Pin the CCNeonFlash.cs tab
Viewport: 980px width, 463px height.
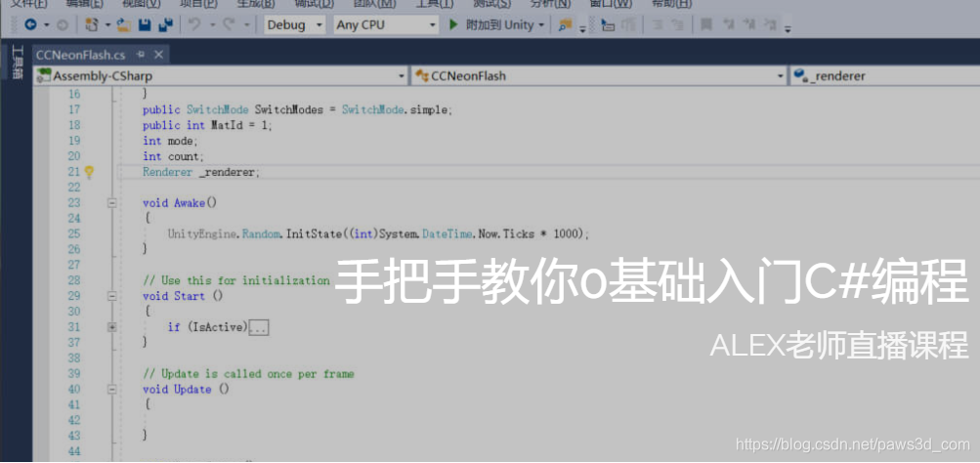point(140,55)
